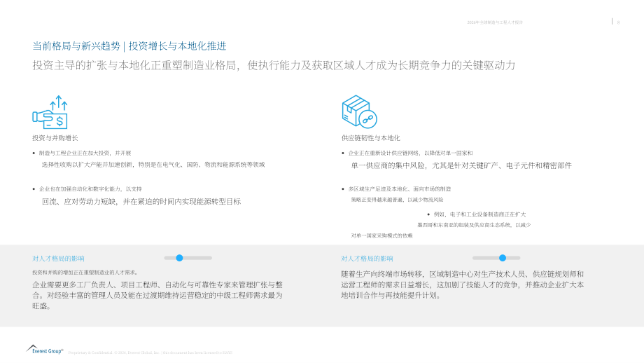Click the bullet 企业也在加强自动化和数字化能力，以支持
This screenshot has height=363, width=644.
point(90,189)
